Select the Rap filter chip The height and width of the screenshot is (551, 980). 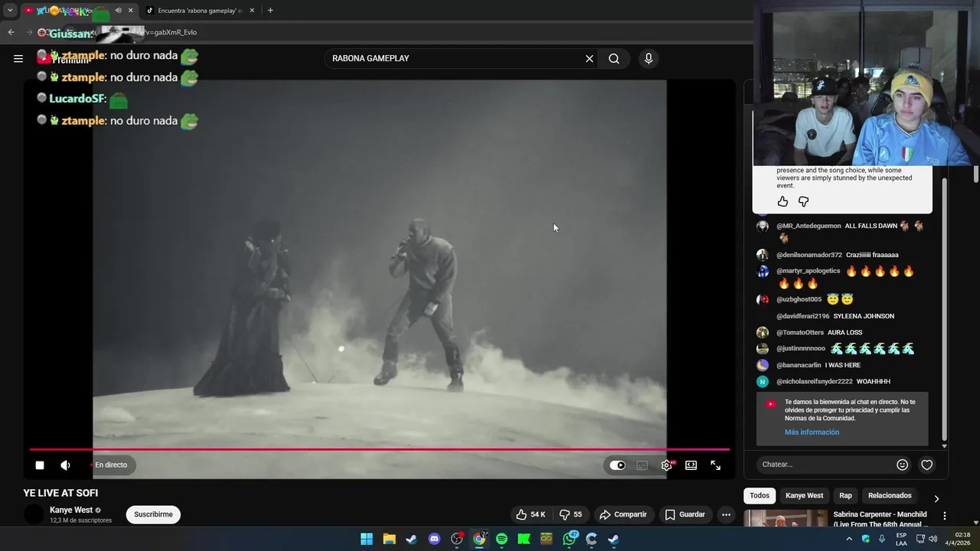[x=845, y=496]
